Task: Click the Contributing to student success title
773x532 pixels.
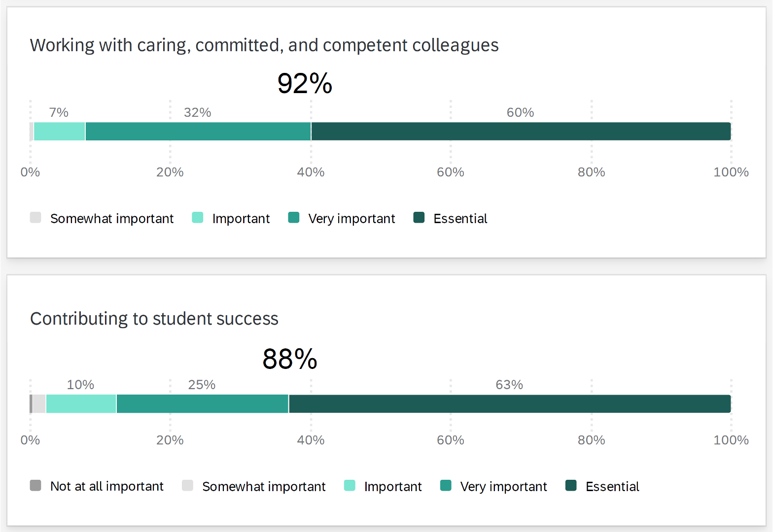Action: (154, 319)
